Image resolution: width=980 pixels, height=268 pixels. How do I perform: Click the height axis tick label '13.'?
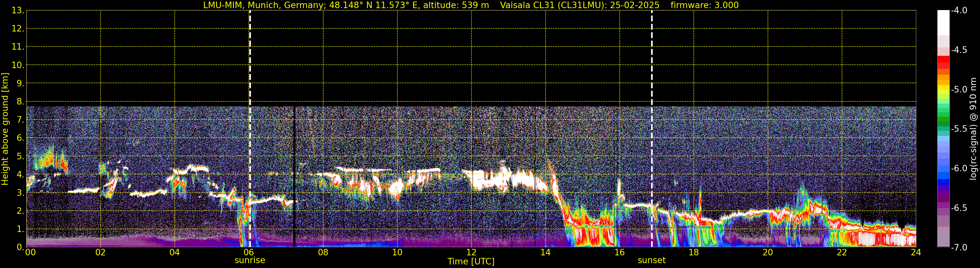click(x=18, y=11)
